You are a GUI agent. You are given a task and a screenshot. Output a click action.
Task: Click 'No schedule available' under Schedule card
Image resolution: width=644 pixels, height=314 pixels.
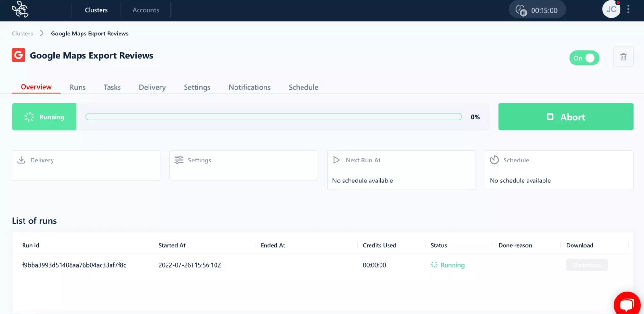(520, 181)
